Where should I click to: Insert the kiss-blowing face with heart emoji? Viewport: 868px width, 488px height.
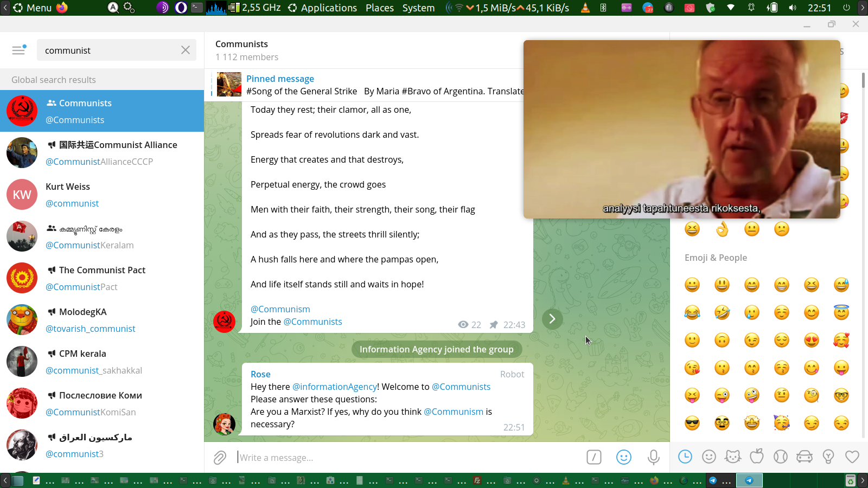coord(692,368)
